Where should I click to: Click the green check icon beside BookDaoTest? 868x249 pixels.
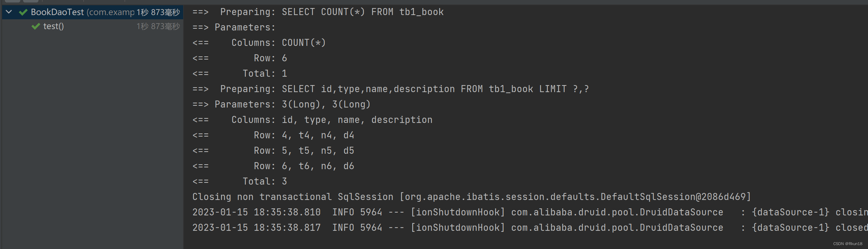coord(22,12)
